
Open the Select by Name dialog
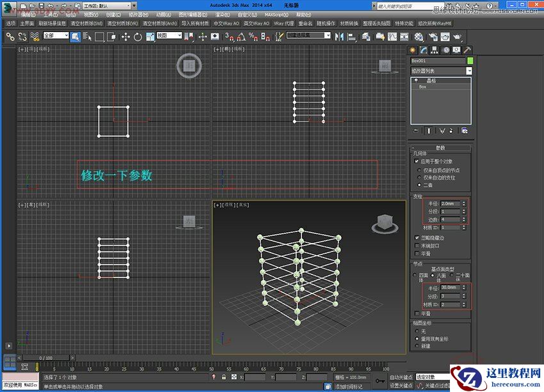86,38
